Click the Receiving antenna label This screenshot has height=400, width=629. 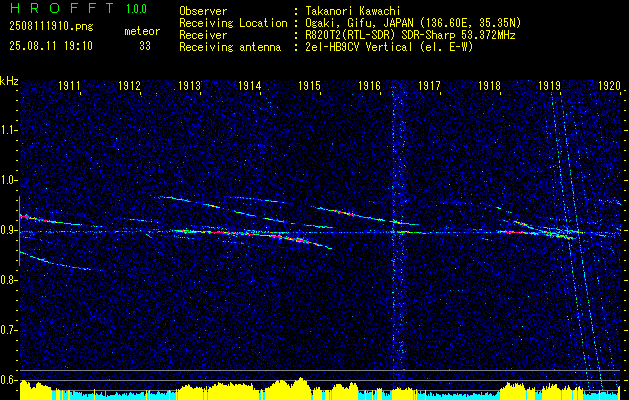pos(230,47)
